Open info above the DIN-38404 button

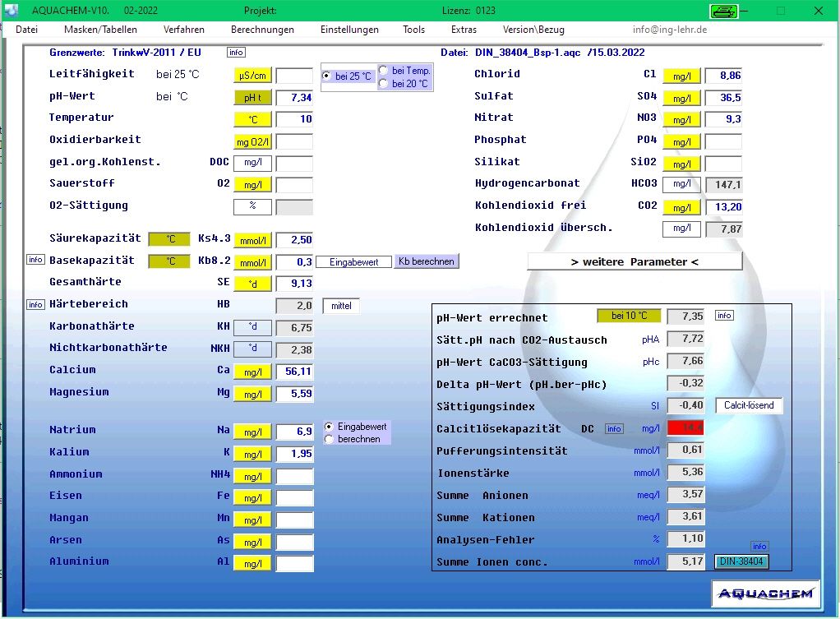point(759,547)
